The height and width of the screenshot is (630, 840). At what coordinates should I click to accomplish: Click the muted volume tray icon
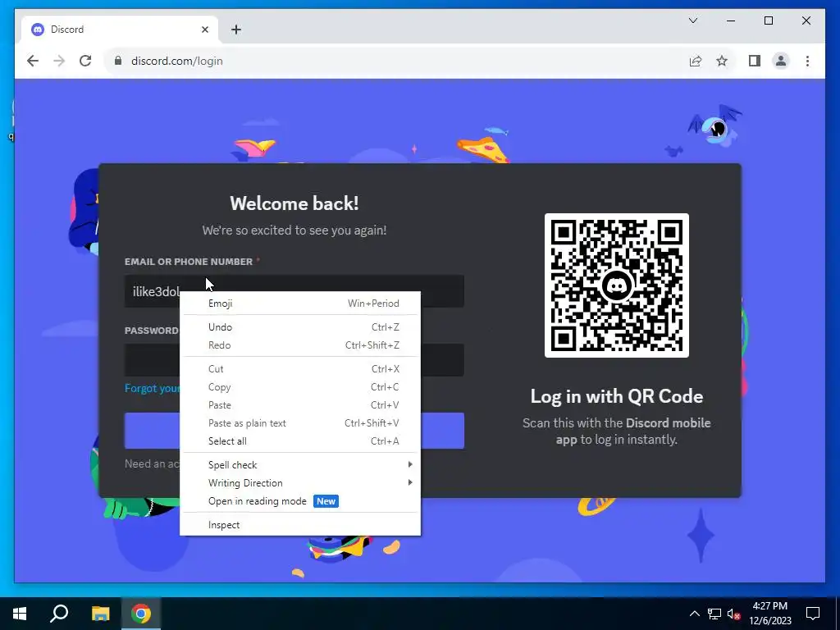(x=733, y=614)
